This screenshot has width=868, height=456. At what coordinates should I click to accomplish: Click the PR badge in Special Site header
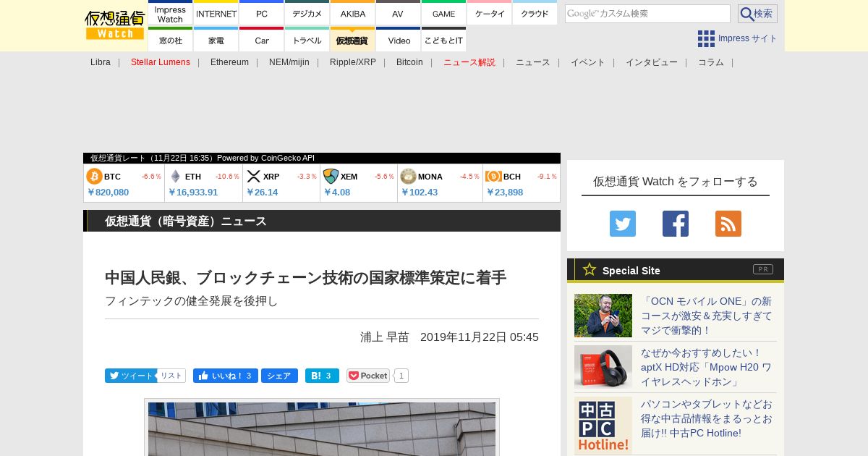763,269
